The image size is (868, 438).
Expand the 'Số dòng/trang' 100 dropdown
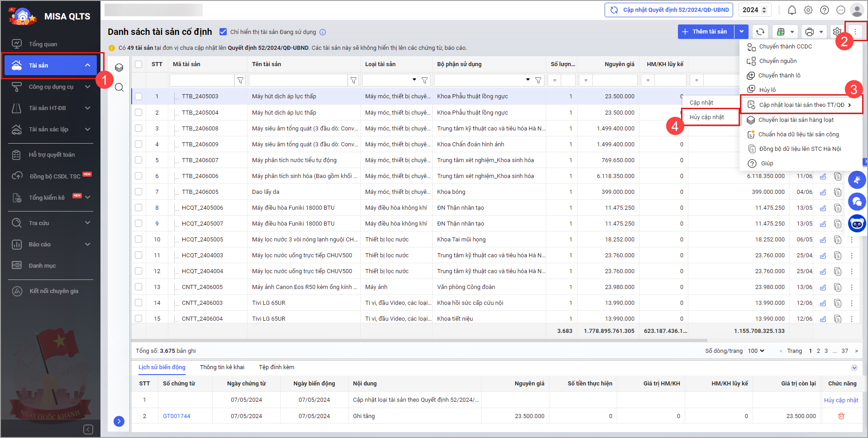756,351
